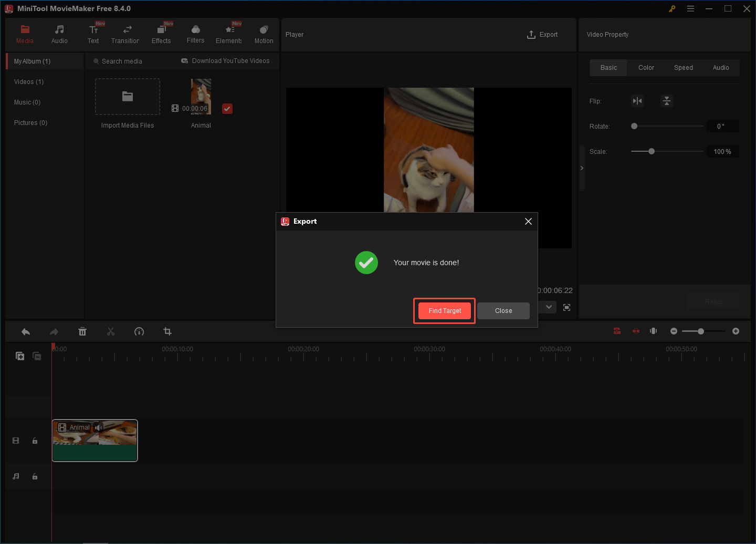This screenshot has height=544, width=756.
Task: Select the Undo icon above the timeline
Action: coord(25,331)
